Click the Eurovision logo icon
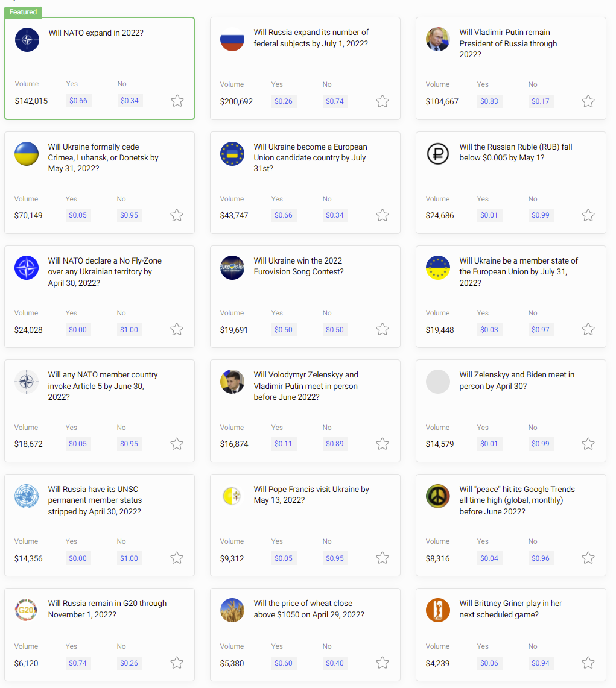The height and width of the screenshot is (688, 616). tap(232, 268)
